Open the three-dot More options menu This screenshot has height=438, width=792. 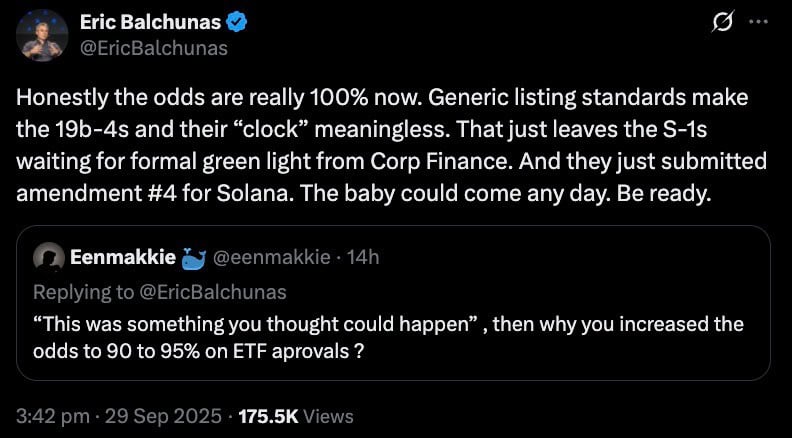pyautogui.click(x=759, y=23)
